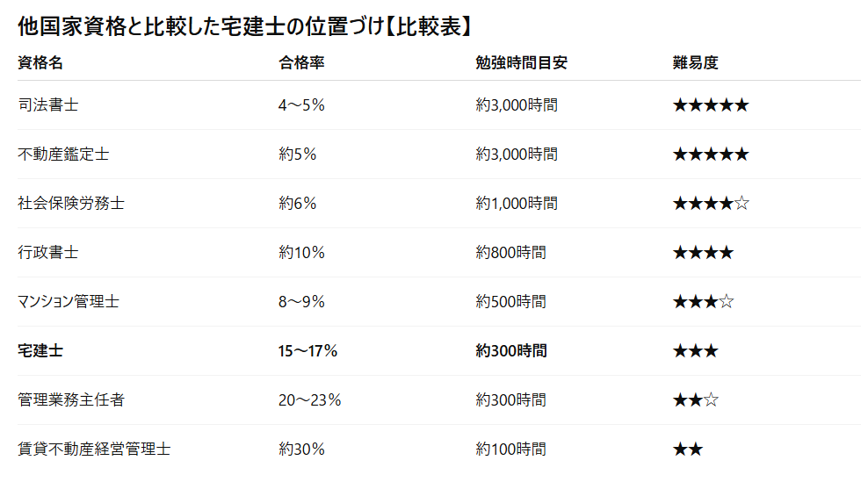
Task: Click the 難易度 column header
Action: click(695, 63)
